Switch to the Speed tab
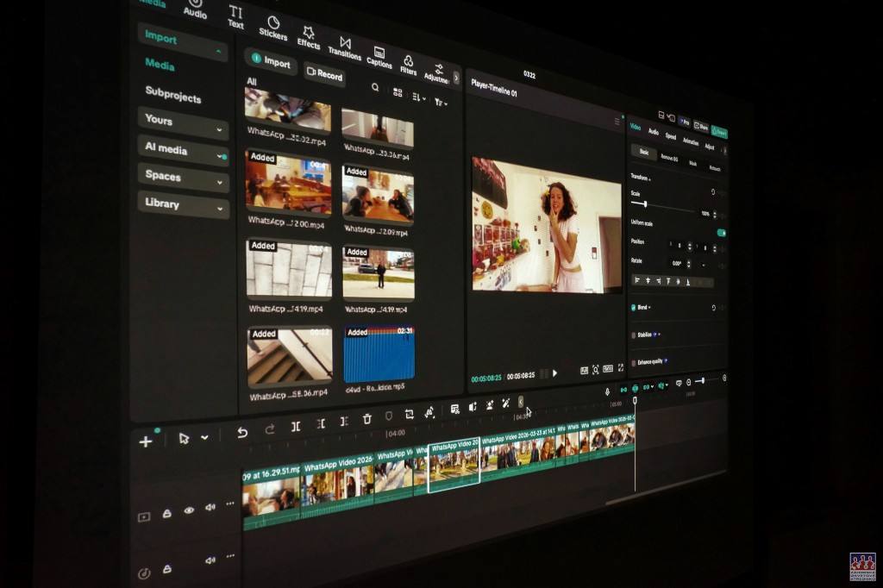883x588 pixels. tap(671, 136)
